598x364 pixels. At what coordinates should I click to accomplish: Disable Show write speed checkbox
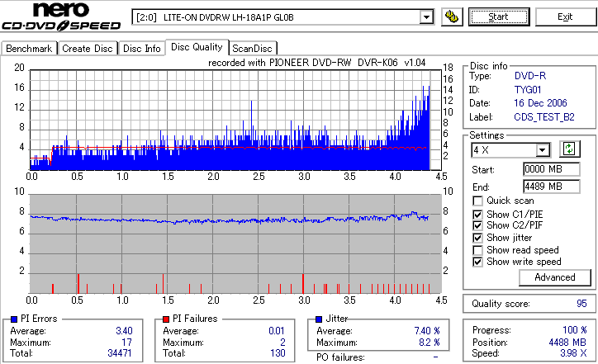[x=477, y=262]
